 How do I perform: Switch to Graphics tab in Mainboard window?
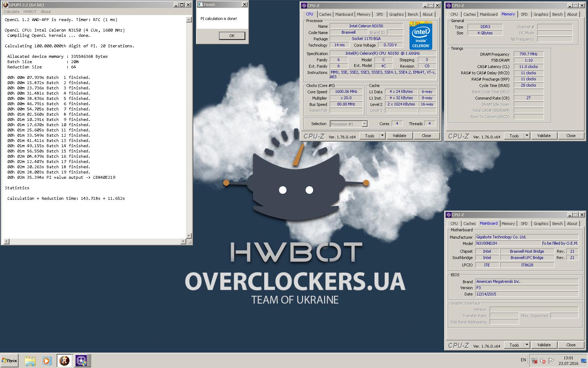541,224
